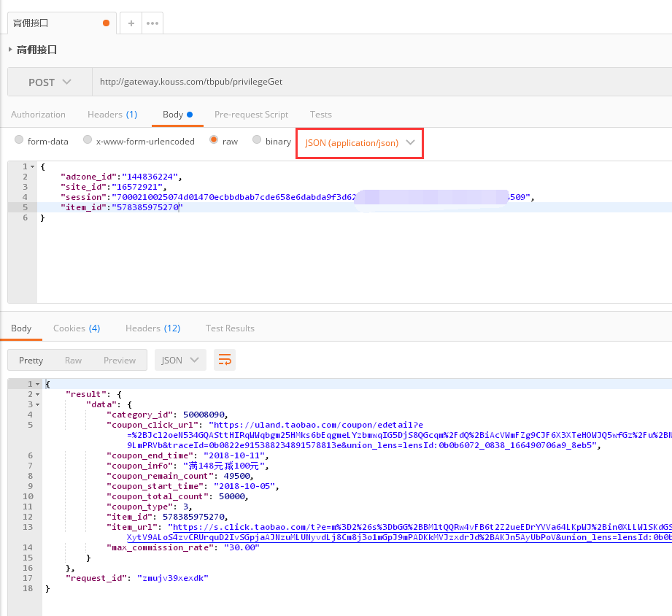This screenshot has height=616, width=672.
Task: Collapse the request body JSON at line 1
Action: tap(33, 166)
